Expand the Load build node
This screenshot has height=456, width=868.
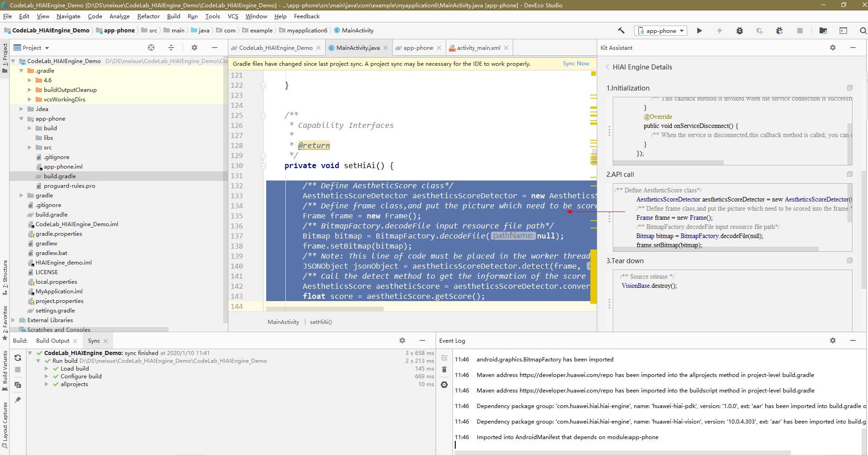pyautogui.click(x=47, y=369)
